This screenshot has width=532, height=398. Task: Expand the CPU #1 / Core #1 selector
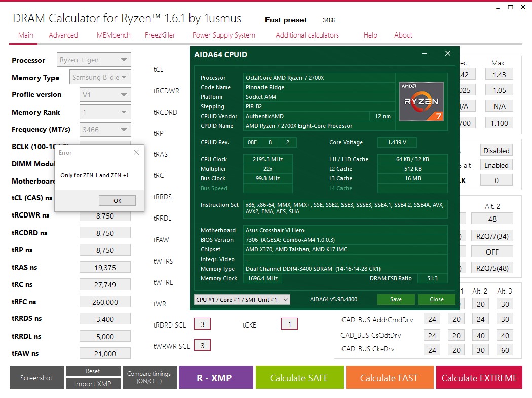242,300
